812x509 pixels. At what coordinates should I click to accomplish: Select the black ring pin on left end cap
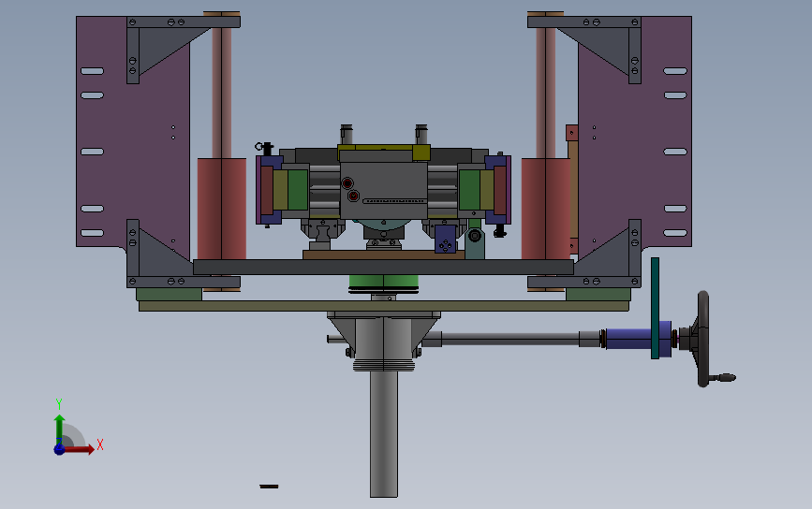[264, 149]
